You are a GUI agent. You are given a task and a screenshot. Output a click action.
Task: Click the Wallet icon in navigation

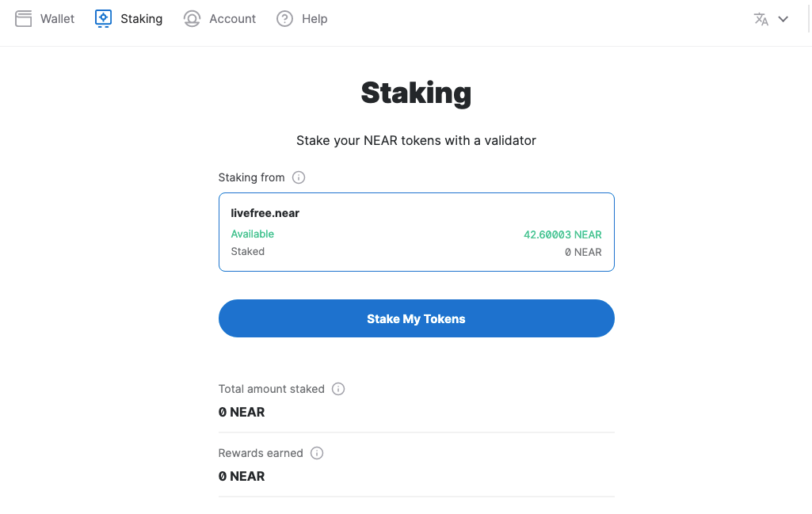24,18
